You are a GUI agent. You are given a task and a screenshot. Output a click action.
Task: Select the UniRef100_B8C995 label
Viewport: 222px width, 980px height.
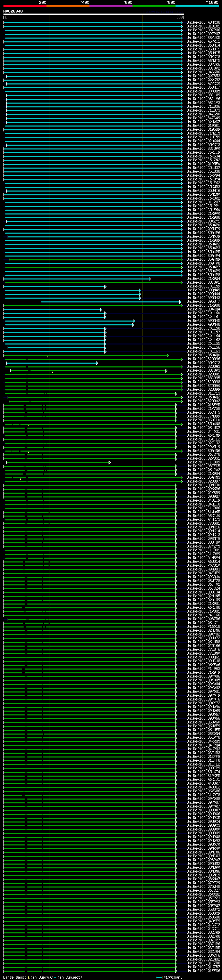(203, 378)
